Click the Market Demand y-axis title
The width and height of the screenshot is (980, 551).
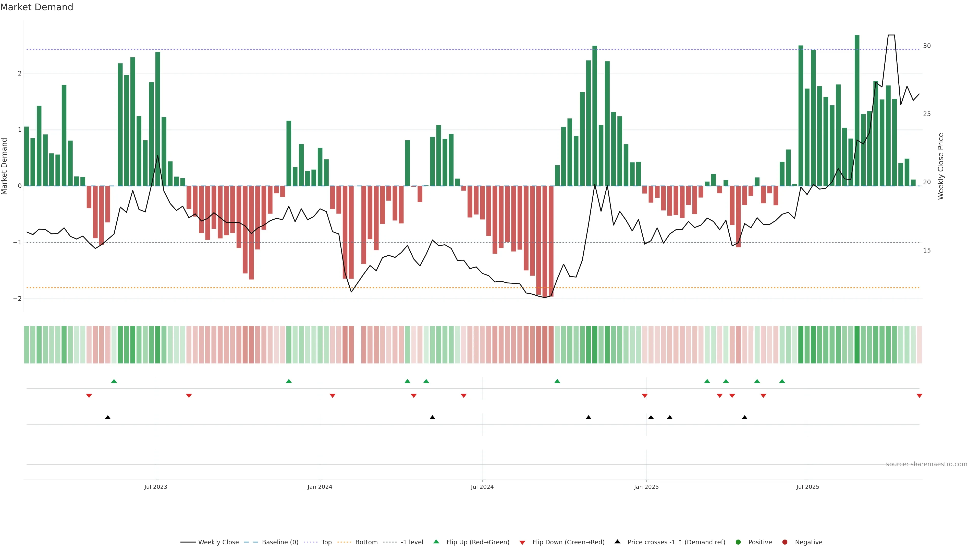(5, 166)
